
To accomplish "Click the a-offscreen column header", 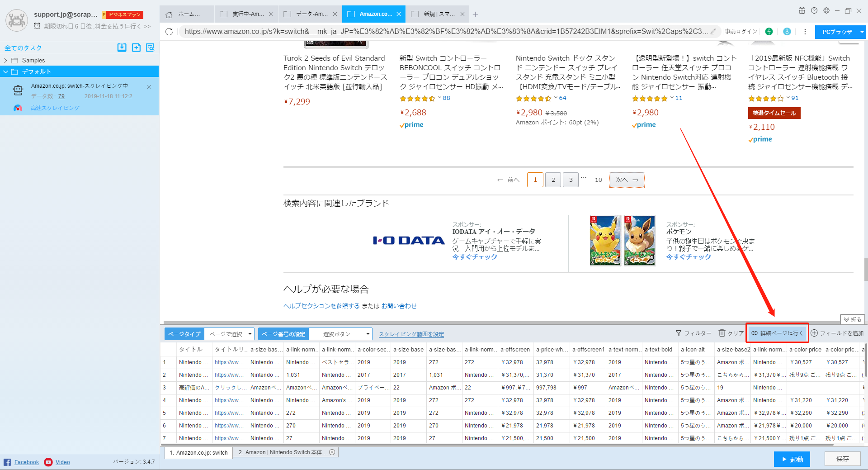I will (515, 349).
